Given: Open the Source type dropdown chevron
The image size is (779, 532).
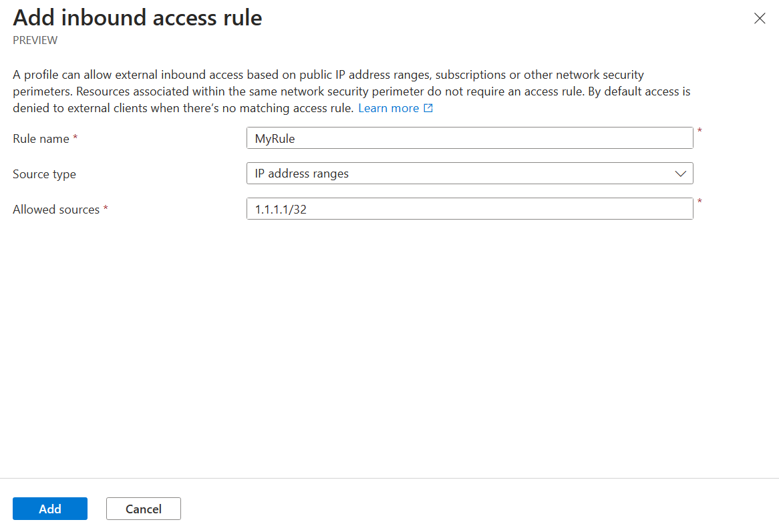Looking at the screenshot, I should point(681,173).
